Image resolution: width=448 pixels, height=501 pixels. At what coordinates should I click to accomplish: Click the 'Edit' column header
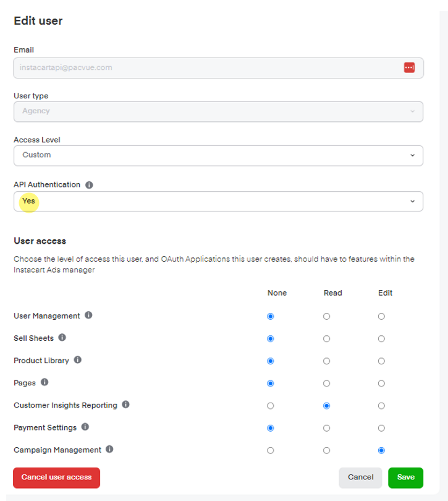click(385, 293)
